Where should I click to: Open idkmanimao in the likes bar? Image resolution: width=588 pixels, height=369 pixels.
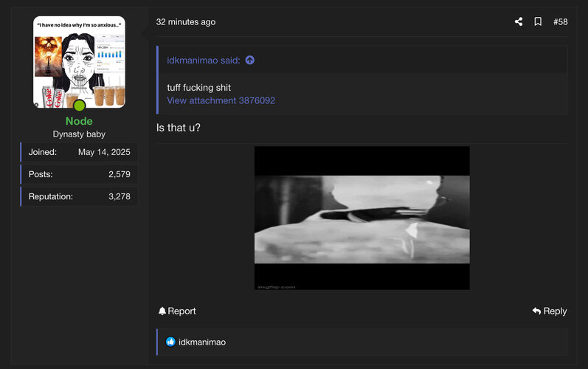click(202, 342)
